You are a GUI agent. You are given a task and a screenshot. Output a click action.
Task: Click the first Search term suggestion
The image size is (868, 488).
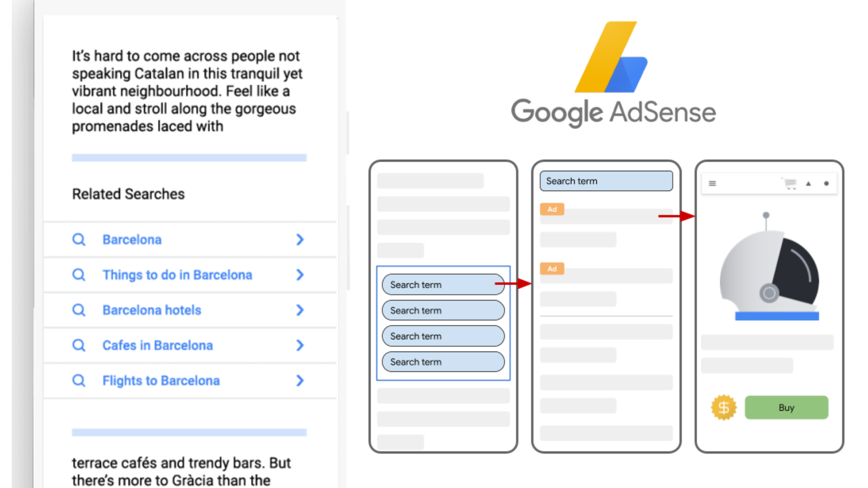[x=443, y=285]
